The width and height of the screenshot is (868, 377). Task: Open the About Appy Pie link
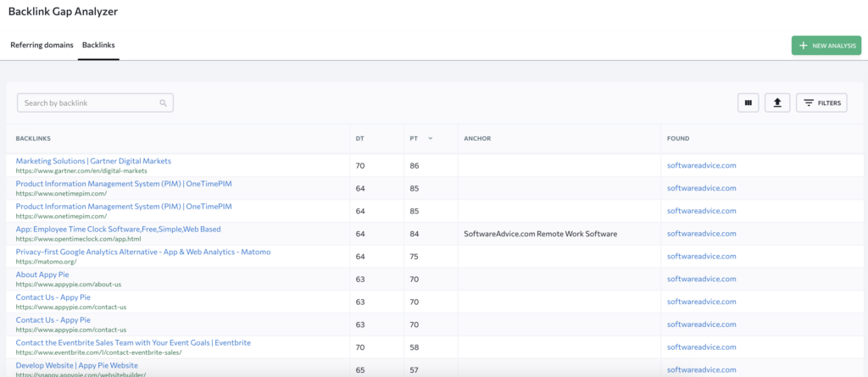pyautogui.click(x=42, y=274)
